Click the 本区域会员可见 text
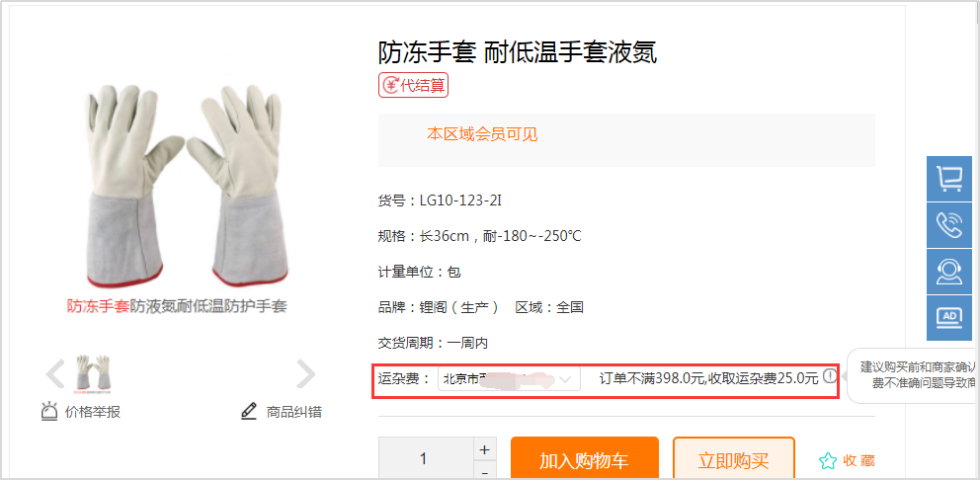Viewport: 980px width, 481px height. point(482,134)
